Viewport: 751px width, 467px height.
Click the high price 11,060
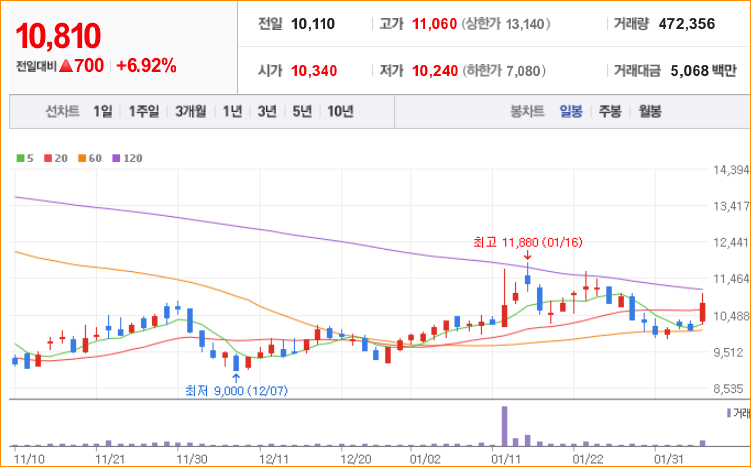(x=434, y=23)
